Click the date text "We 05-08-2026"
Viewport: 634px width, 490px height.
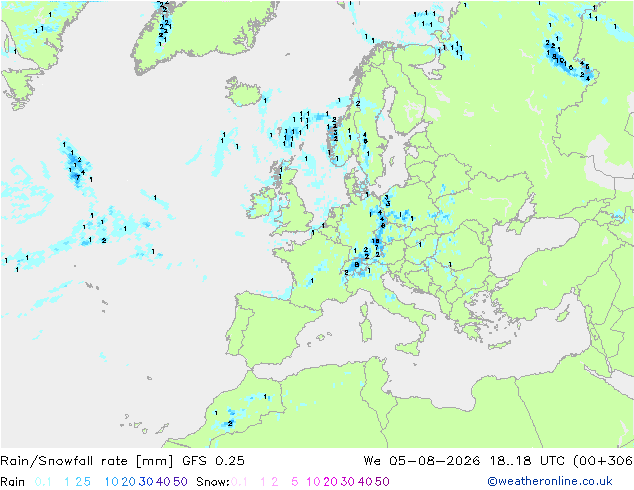click(422, 461)
